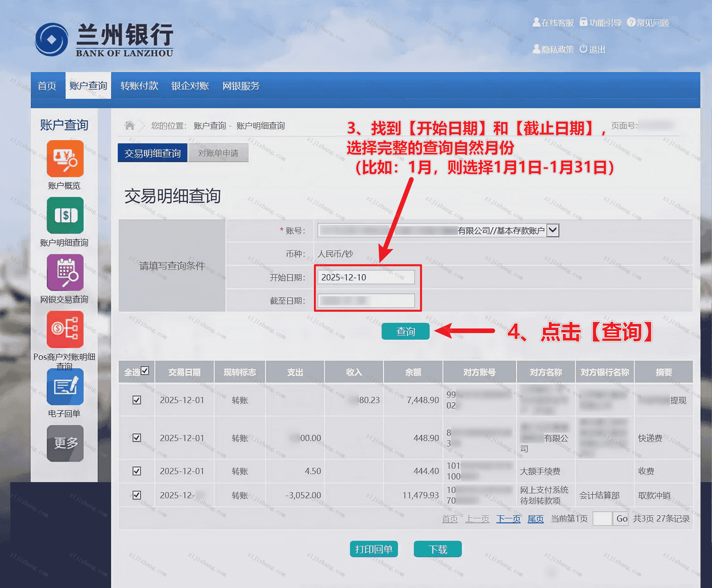This screenshot has height=588, width=712.
Task: Open the 网银交易查询 calendar icon
Action: 65,272
